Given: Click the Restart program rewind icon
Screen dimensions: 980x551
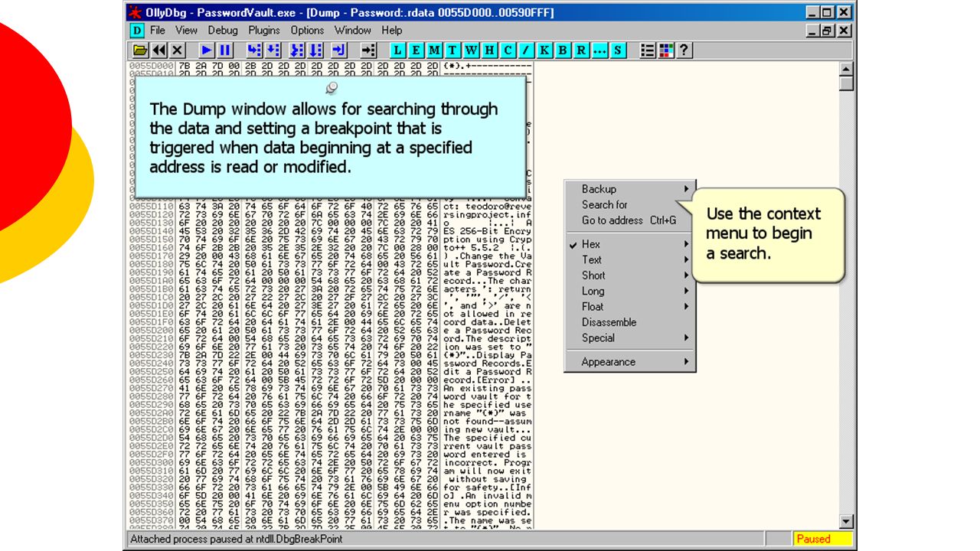Looking at the screenshot, I should (x=159, y=51).
